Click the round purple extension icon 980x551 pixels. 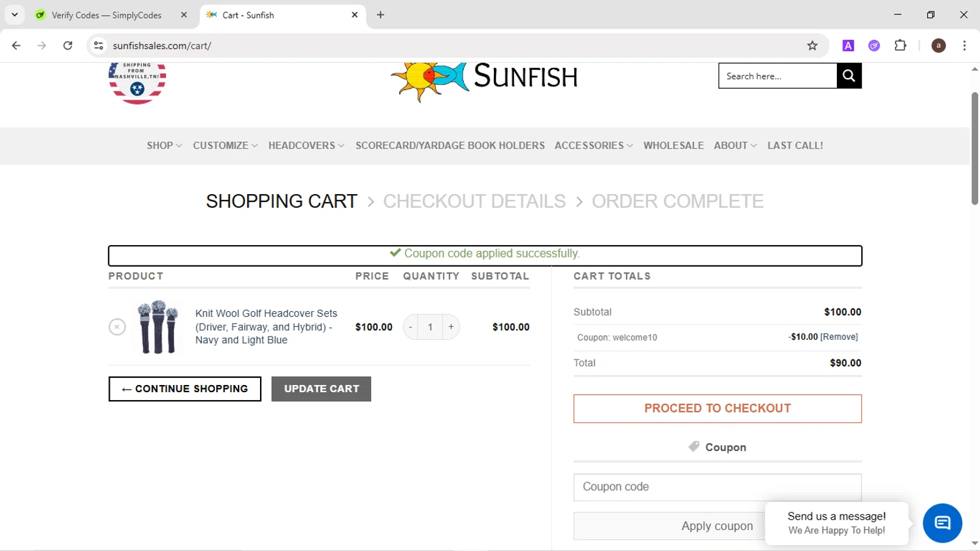click(874, 46)
